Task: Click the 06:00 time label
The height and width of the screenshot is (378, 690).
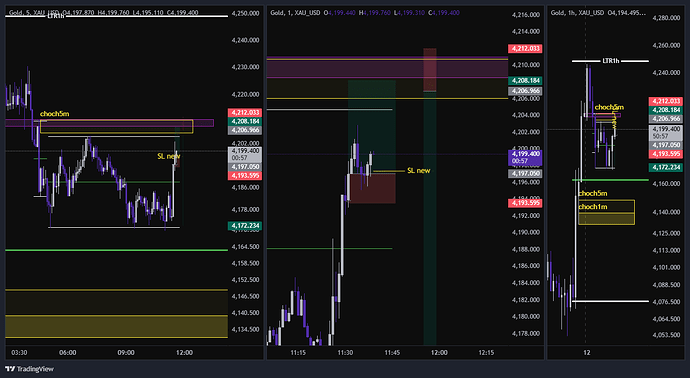Action: click(67, 352)
